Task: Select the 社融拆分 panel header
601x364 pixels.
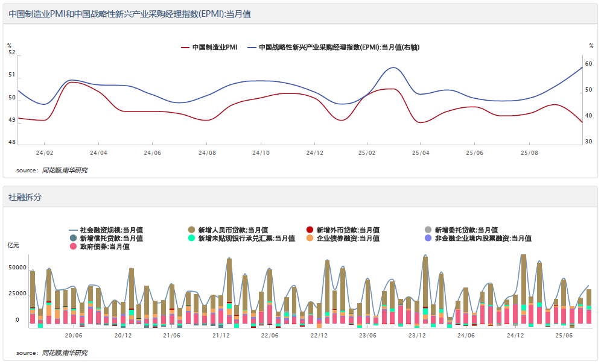Action: 25,197
